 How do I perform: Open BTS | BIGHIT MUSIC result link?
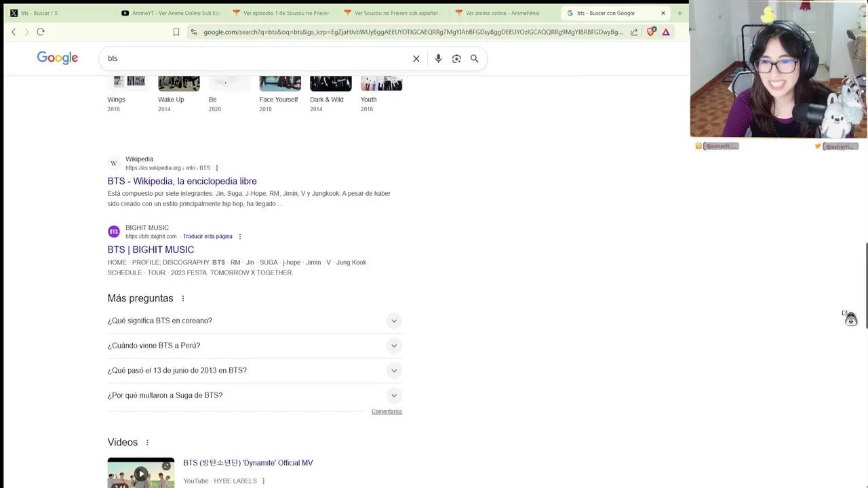[x=151, y=250]
